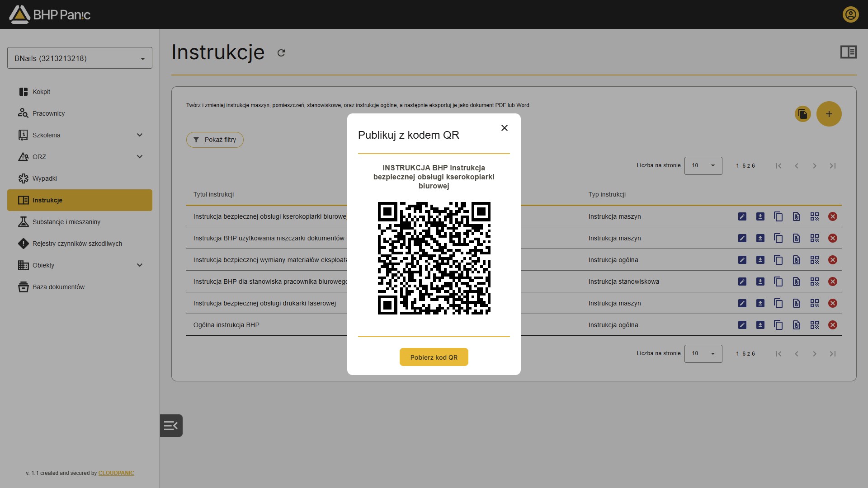Jump to last page in bottom pagination

click(832, 354)
